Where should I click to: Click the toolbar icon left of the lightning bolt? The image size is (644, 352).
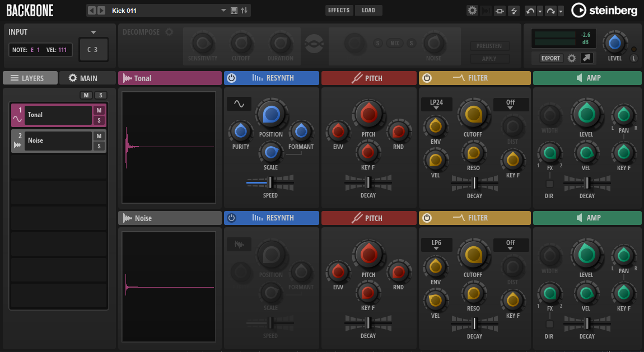tap(500, 11)
